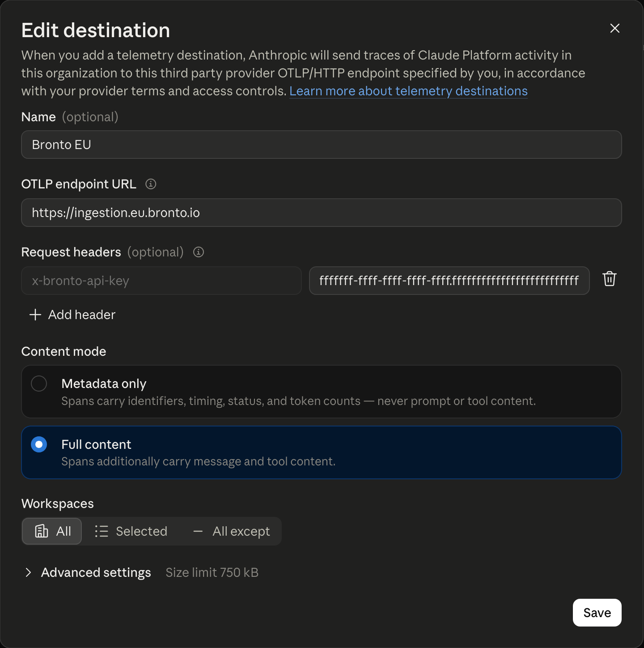Screen dimensions: 644x648
Task: Select the Metadata only radio button
Action: 39,384
